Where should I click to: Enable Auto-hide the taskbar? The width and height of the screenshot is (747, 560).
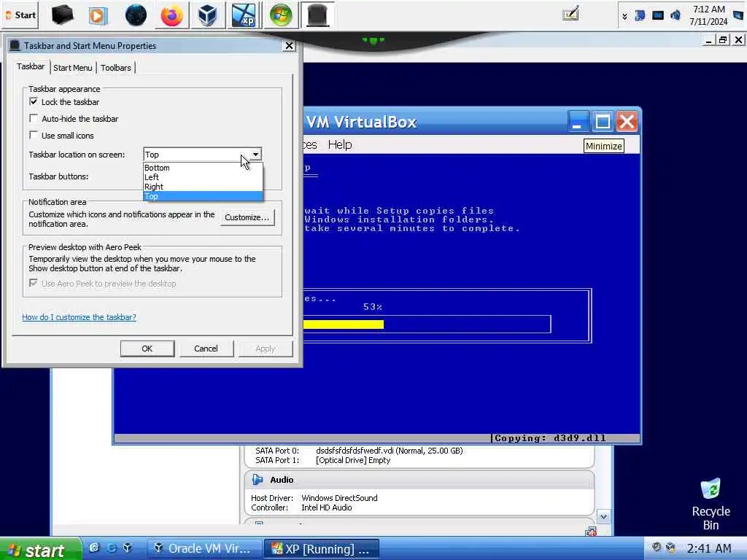(x=34, y=118)
